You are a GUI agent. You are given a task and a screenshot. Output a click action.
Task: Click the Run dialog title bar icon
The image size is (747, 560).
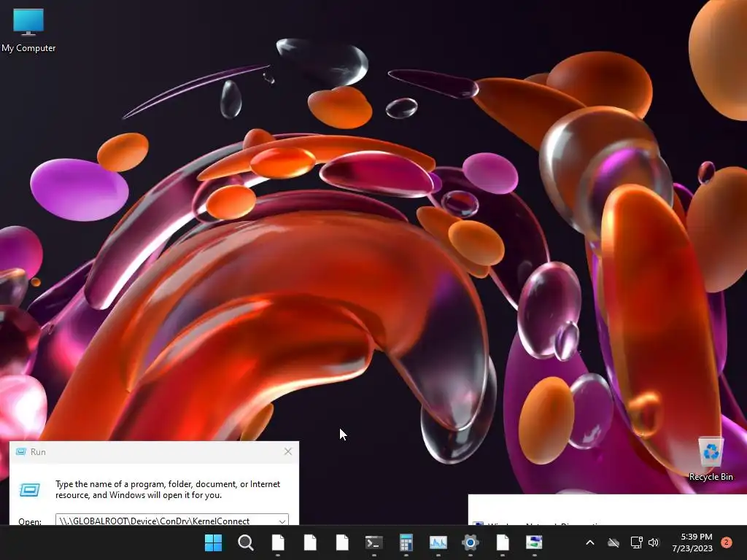(21, 452)
